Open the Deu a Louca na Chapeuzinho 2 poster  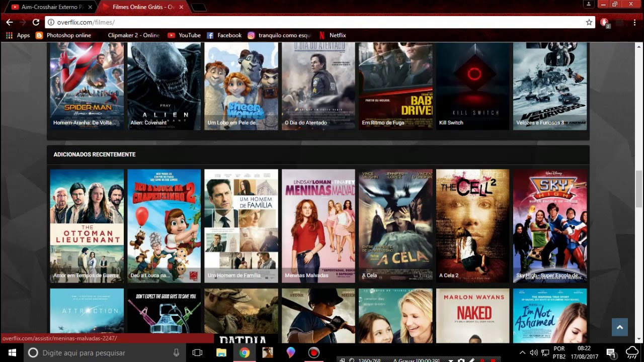pos(164,226)
